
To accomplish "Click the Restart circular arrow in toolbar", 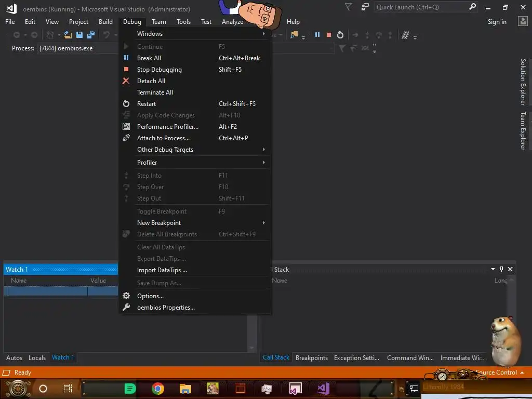I will tap(340, 35).
